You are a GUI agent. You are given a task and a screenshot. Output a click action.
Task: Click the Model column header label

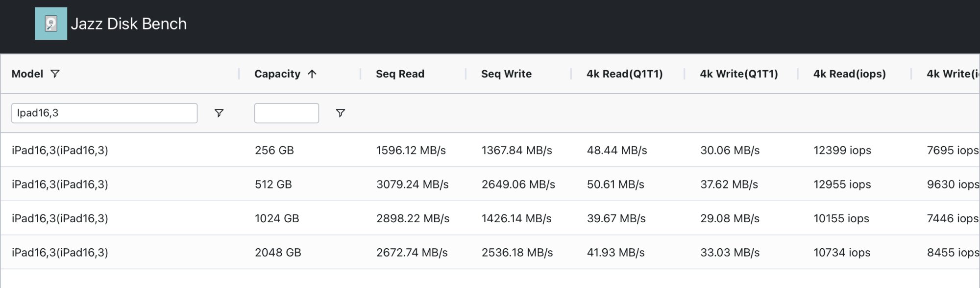(27, 74)
